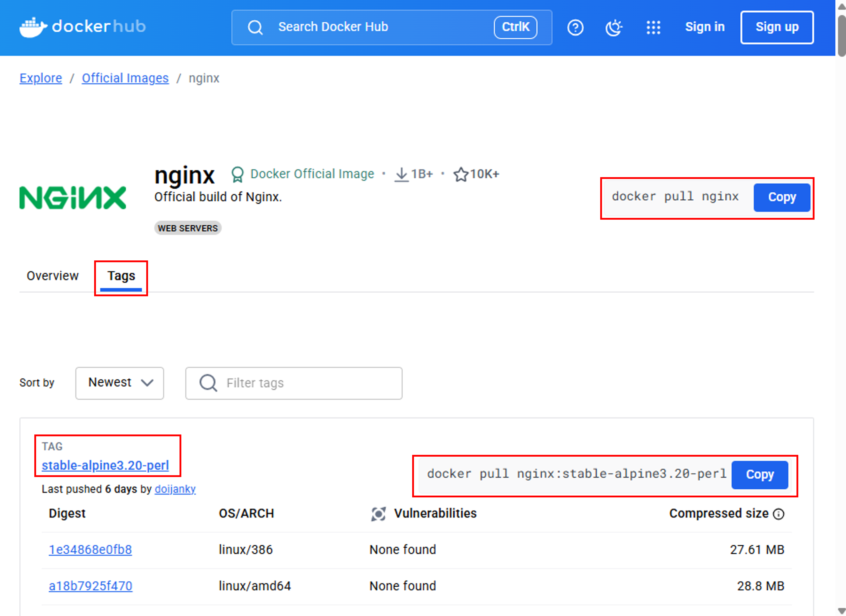
Task: Click the Ctrl K shortcut badge
Action: pos(516,27)
